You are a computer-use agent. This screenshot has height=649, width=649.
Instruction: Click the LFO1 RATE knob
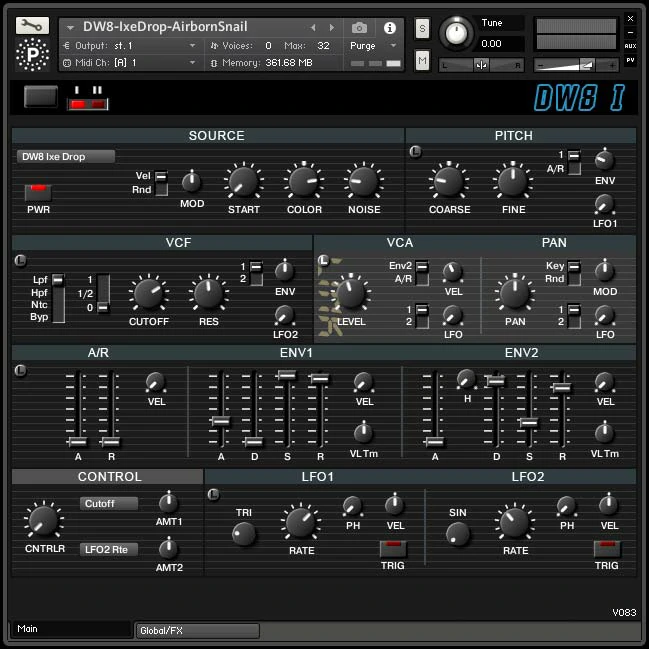301,523
